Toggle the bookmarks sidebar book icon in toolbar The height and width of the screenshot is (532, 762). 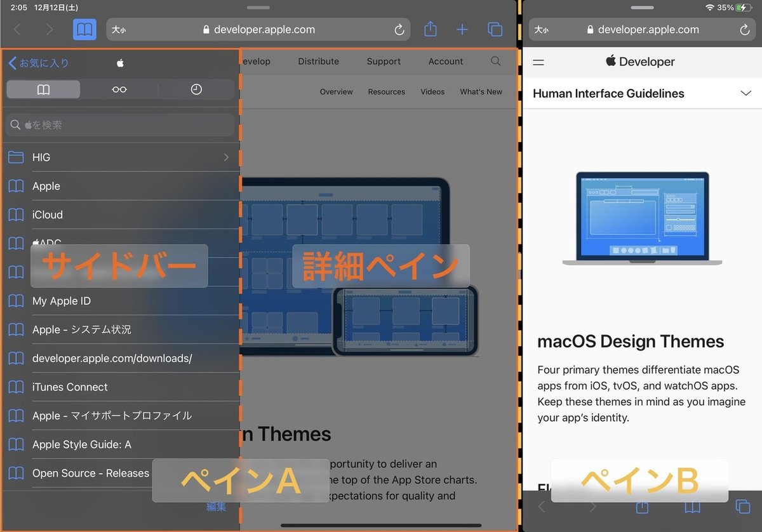click(x=85, y=29)
